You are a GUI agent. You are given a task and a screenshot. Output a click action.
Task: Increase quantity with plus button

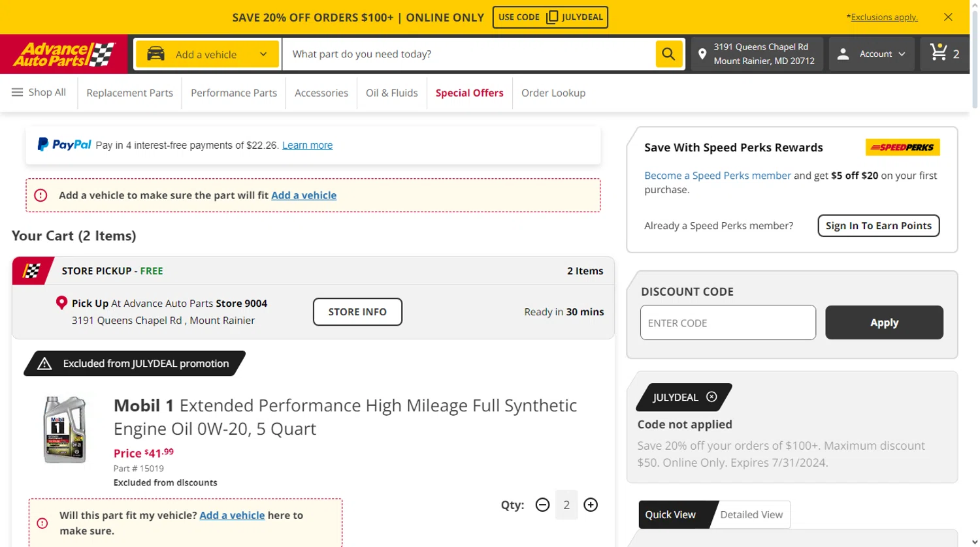[x=591, y=505]
